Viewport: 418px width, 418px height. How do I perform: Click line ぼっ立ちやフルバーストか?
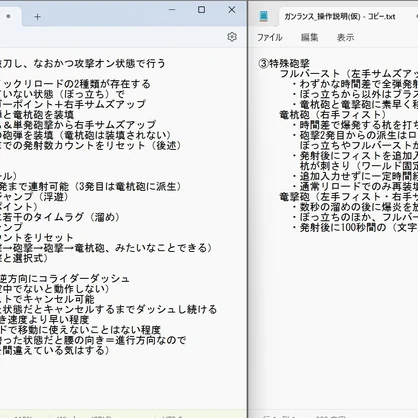click(359, 145)
